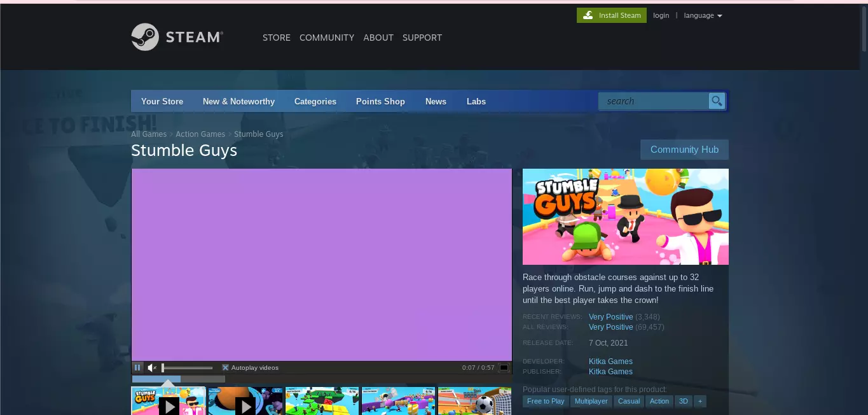Expand more tags with plus button
868x415 pixels.
pyautogui.click(x=700, y=401)
